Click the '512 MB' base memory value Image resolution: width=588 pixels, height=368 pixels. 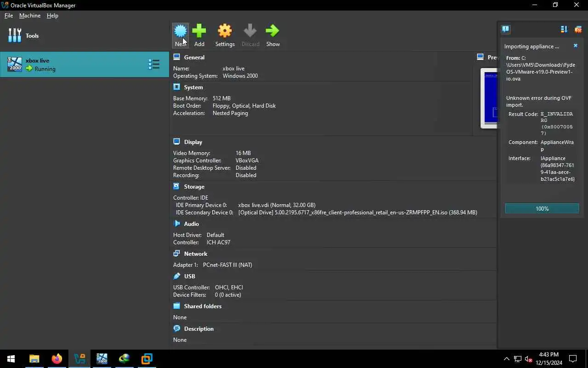coord(221,98)
